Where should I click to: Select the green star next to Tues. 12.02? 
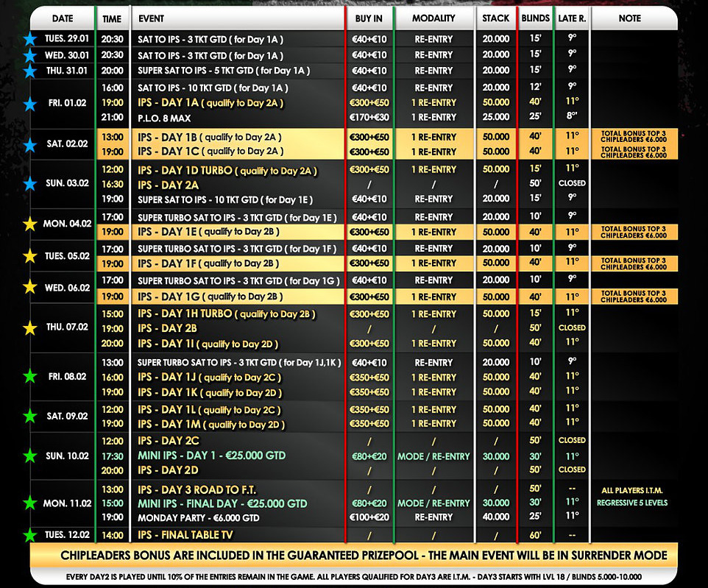tap(30, 535)
